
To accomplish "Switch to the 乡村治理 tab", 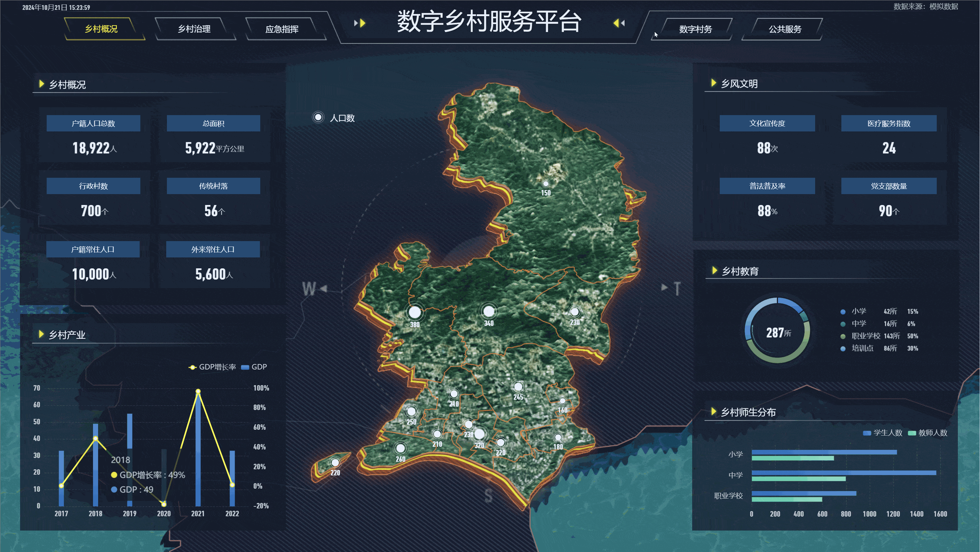I will (x=194, y=29).
